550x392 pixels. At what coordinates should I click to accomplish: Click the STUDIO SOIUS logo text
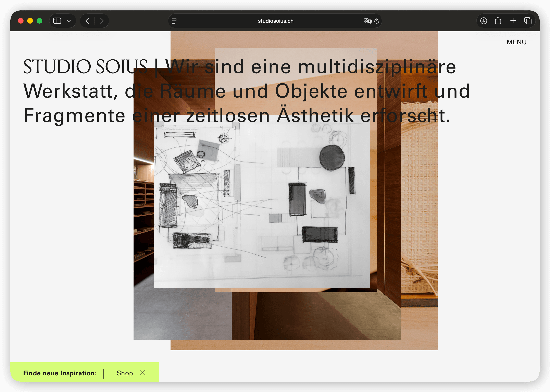click(x=85, y=67)
